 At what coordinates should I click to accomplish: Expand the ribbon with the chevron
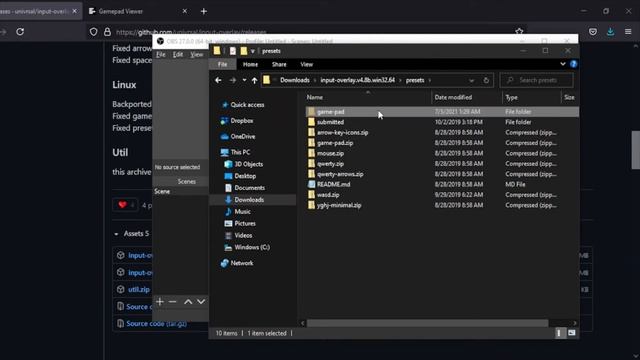point(563,64)
